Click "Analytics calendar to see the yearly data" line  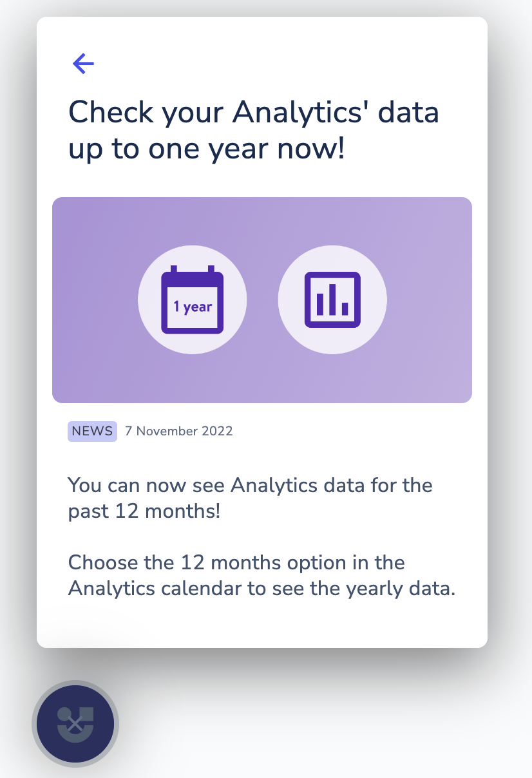261,589
